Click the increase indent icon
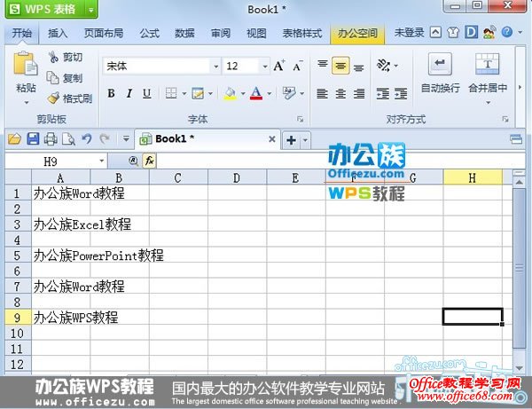The height and width of the screenshot is (409, 532). (x=401, y=93)
